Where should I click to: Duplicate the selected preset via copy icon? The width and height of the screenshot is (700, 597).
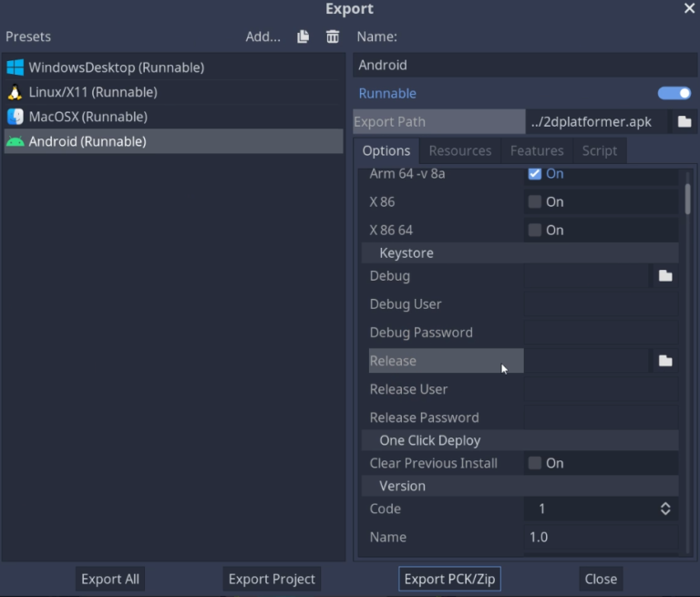(x=304, y=36)
